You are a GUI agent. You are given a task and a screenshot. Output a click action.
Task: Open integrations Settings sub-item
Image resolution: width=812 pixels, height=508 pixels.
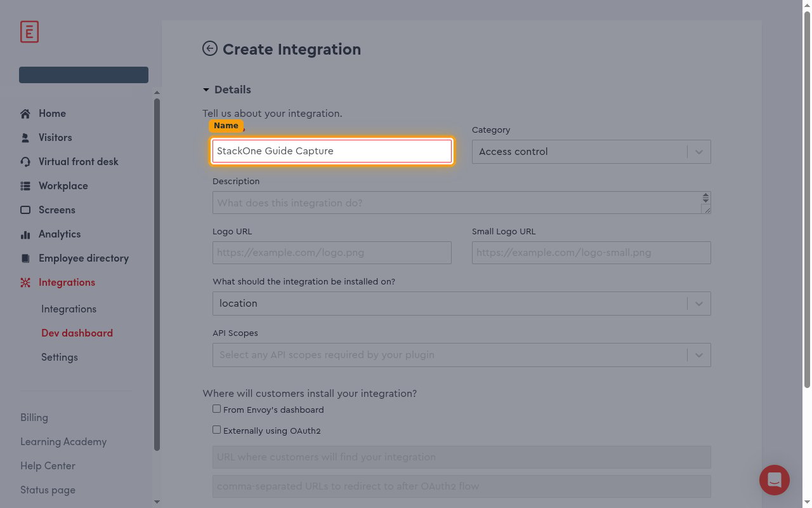pyautogui.click(x=60, y=358)
